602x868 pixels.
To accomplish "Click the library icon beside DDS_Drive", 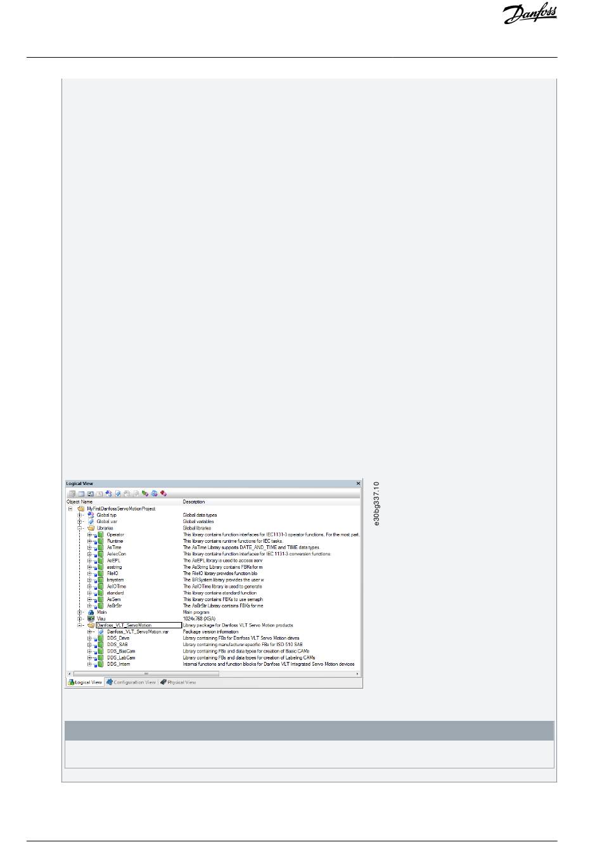I will click(x=100, y=638).
